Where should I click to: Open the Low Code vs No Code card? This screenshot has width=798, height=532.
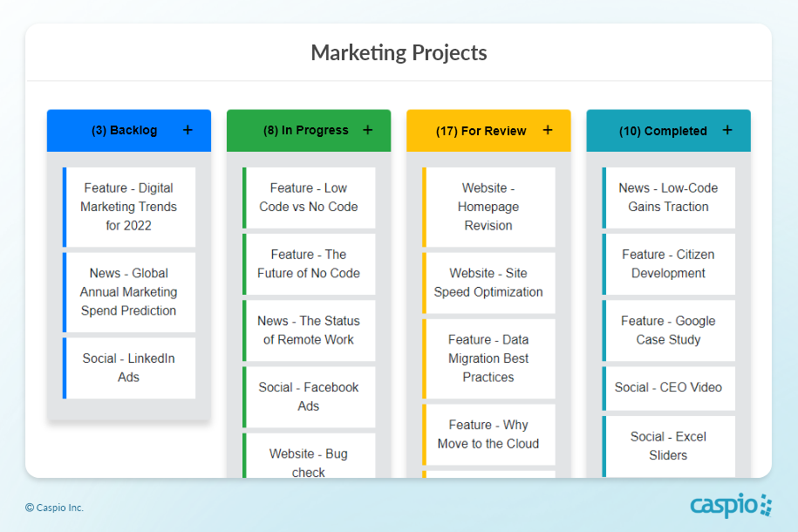click(x=309, y=198)
